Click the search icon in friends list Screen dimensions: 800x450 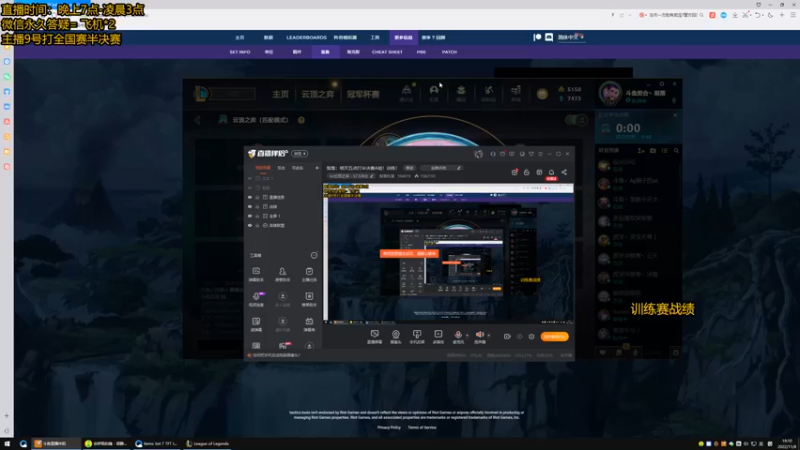[x=677, y=151]
